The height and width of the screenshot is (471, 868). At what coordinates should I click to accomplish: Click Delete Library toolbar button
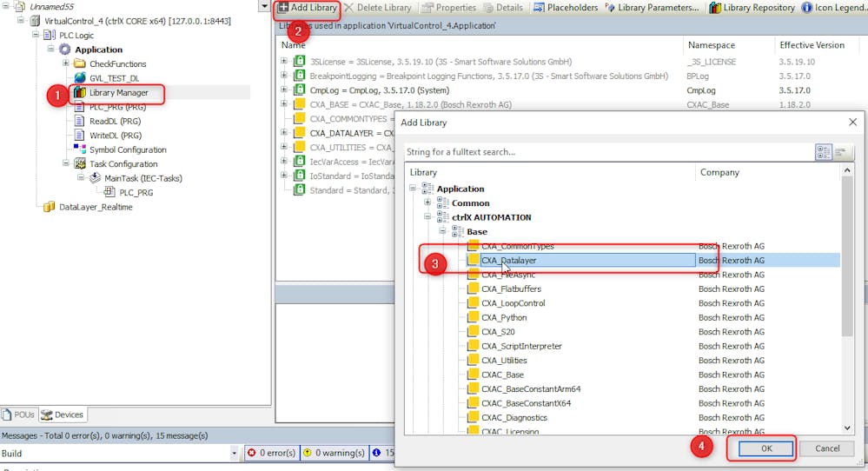click(378, 8)
